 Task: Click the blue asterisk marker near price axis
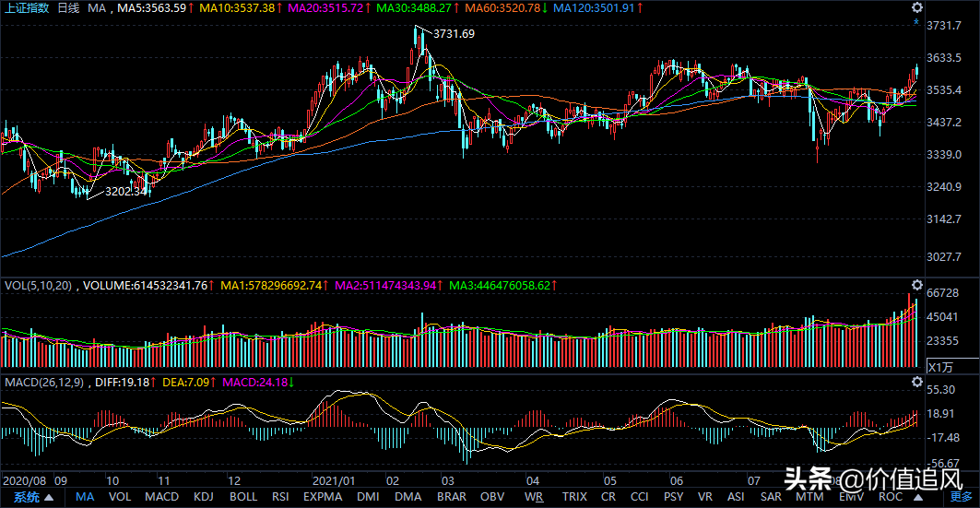916,20
